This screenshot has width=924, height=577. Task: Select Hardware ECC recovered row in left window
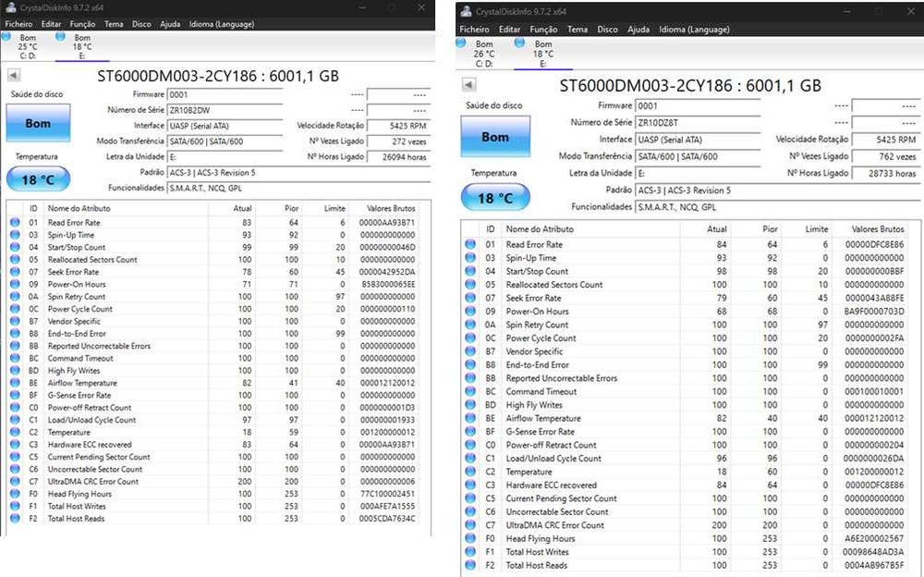point(213,444)
